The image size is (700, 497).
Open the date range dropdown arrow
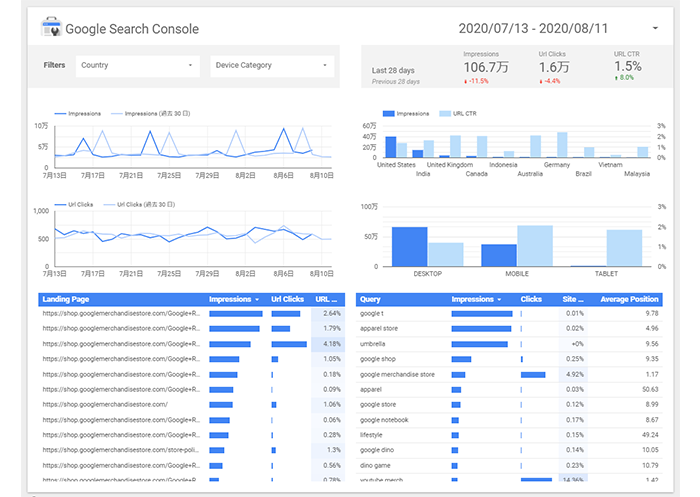click(655, 28)
